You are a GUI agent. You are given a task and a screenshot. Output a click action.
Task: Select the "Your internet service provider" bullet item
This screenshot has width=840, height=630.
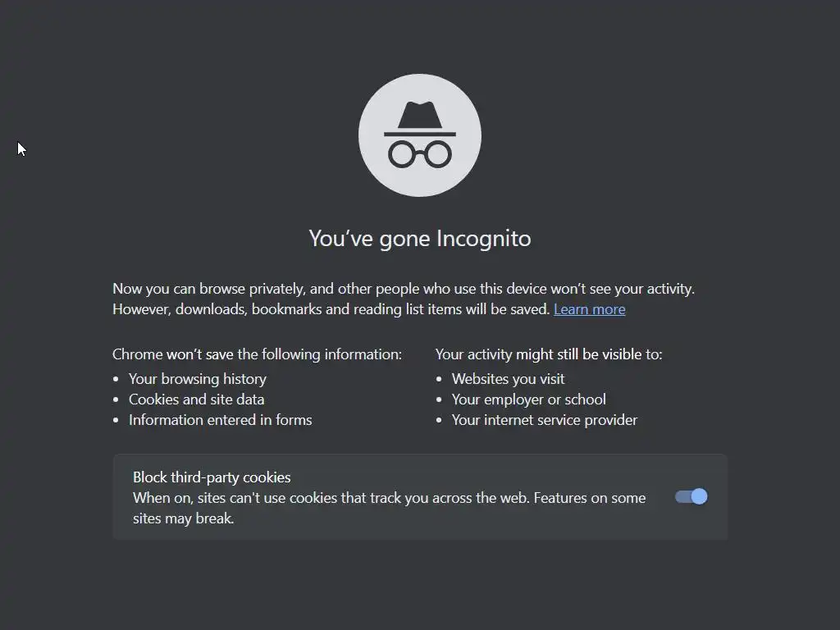[x=545, y=419]
